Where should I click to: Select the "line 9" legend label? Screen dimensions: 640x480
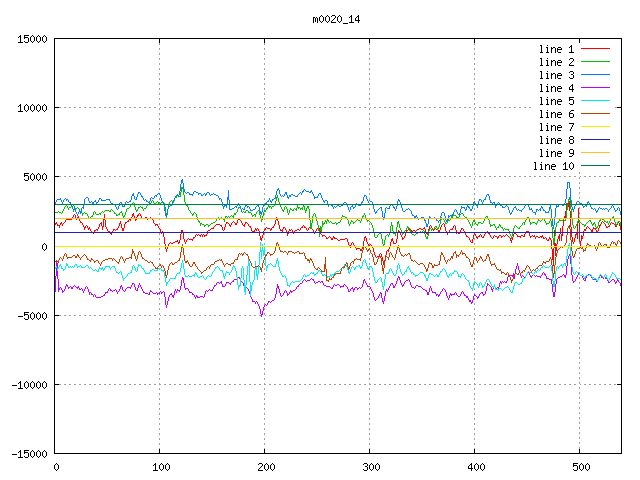click(556, 153)
